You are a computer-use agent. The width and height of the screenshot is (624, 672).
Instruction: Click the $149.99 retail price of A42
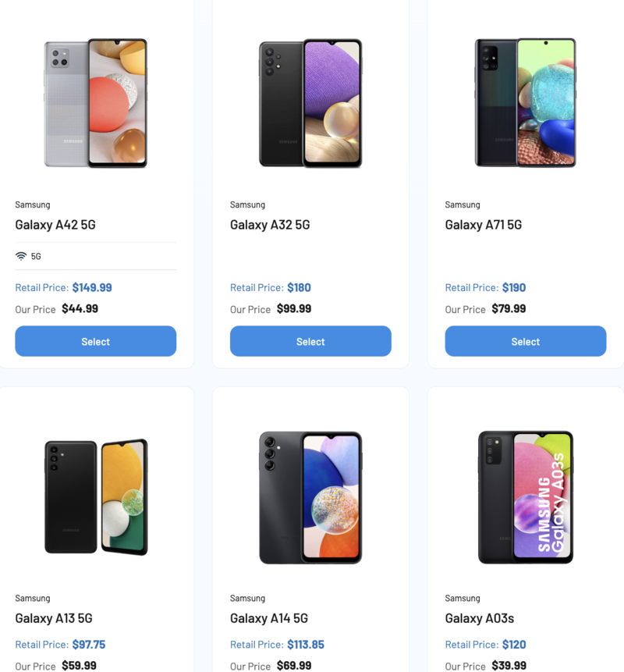(92, 287)
